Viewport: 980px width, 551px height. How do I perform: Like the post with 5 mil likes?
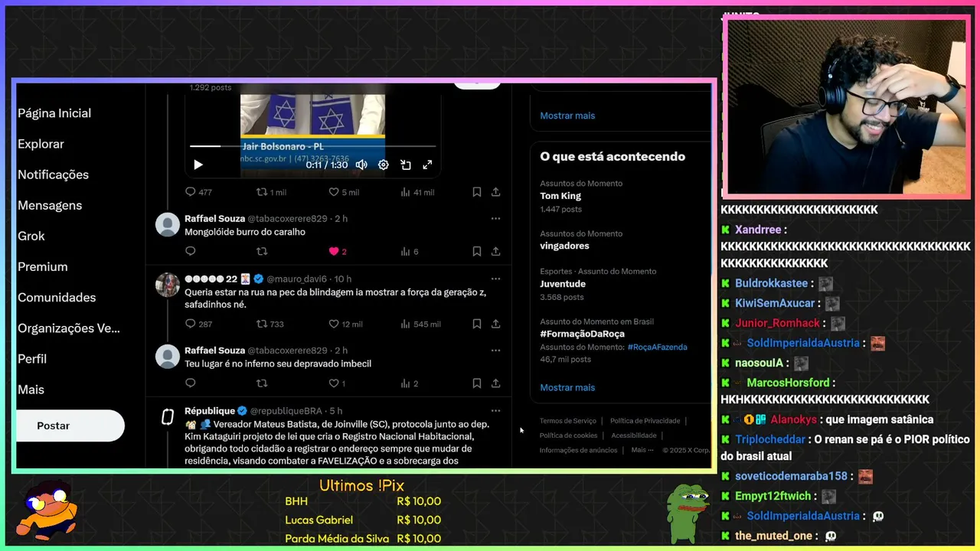tap(344, 192)
